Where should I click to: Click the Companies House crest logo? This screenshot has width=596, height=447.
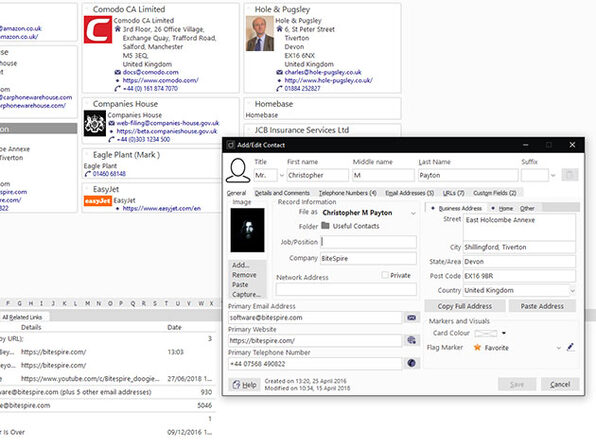click(95, 123)
